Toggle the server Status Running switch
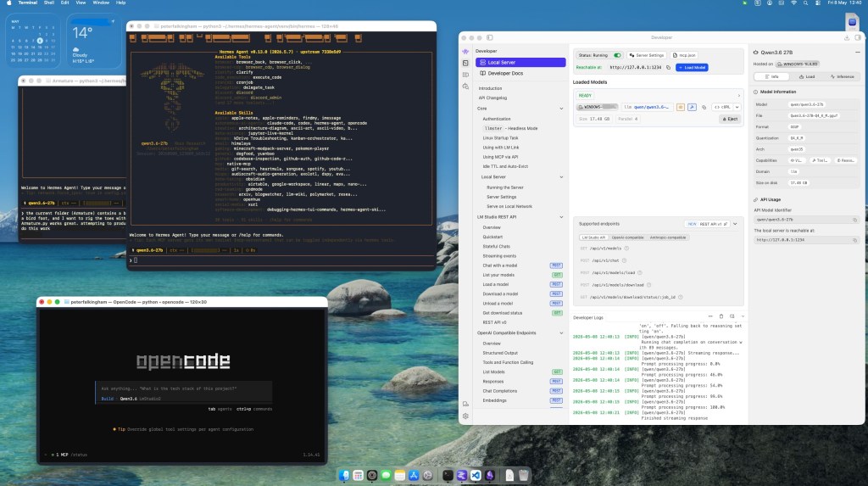 [x=617, y=55]
